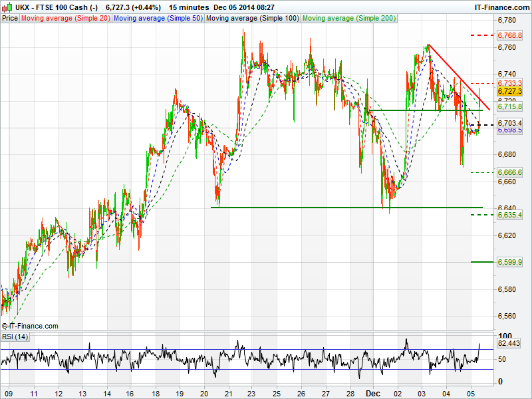Open Moving average (Simple 50) legend label

158,19
